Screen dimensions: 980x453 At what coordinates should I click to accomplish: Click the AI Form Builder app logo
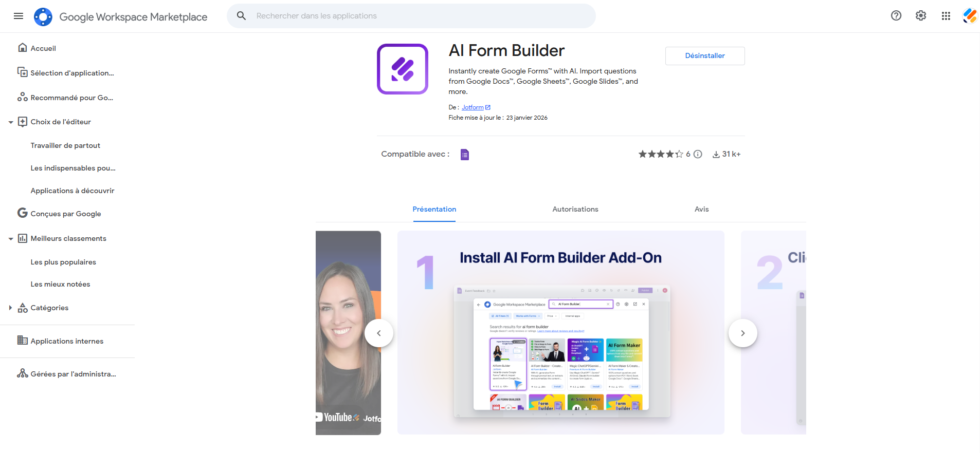point(403,69)
